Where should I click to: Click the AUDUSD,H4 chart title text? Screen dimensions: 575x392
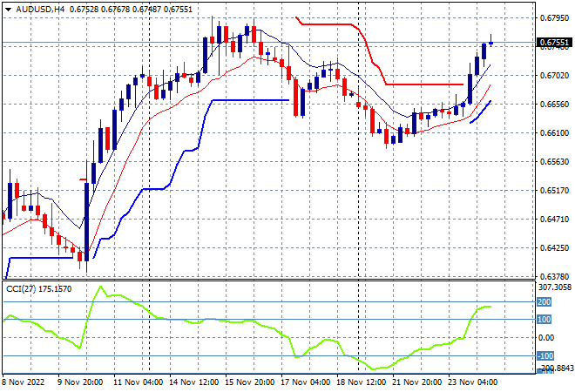point(40,10)
